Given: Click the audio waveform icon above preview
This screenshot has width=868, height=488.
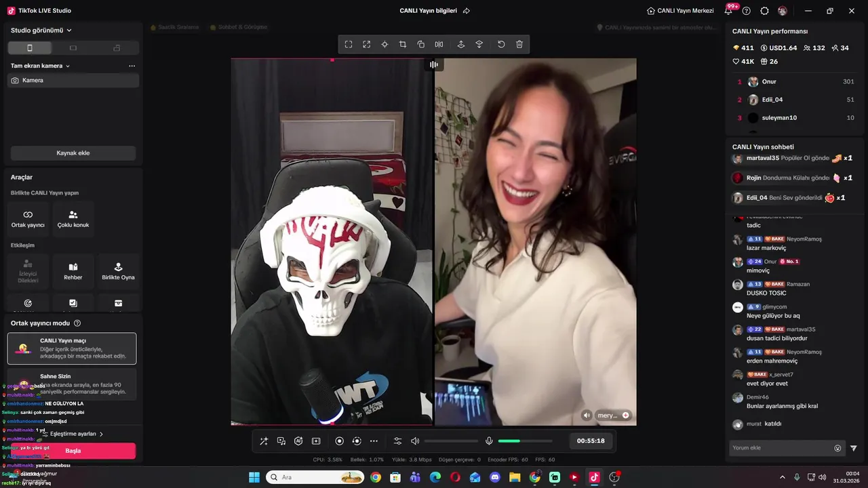Looking at the screenshot, I should [434, 64].
